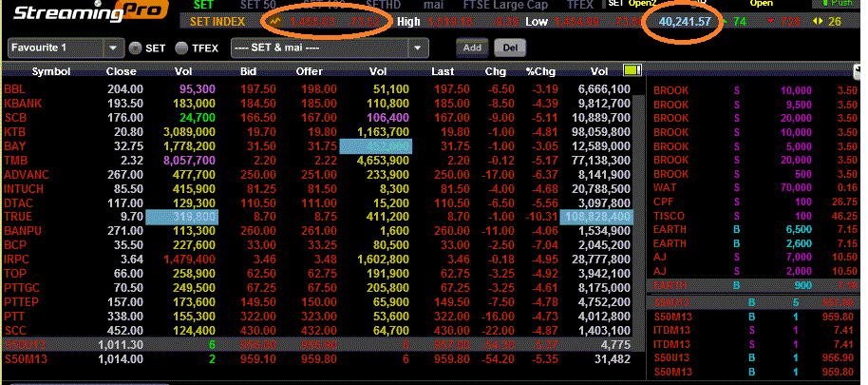Viewport: 868px width, 385px height.
Task: Sort by the Close column header
Action: click(x=122, y=71)
